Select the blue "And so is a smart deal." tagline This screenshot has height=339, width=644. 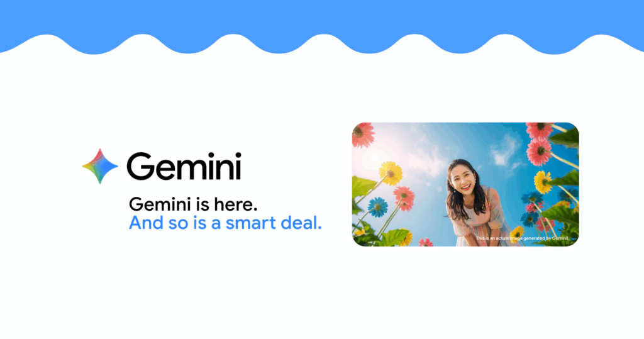(x=225, y=223)
